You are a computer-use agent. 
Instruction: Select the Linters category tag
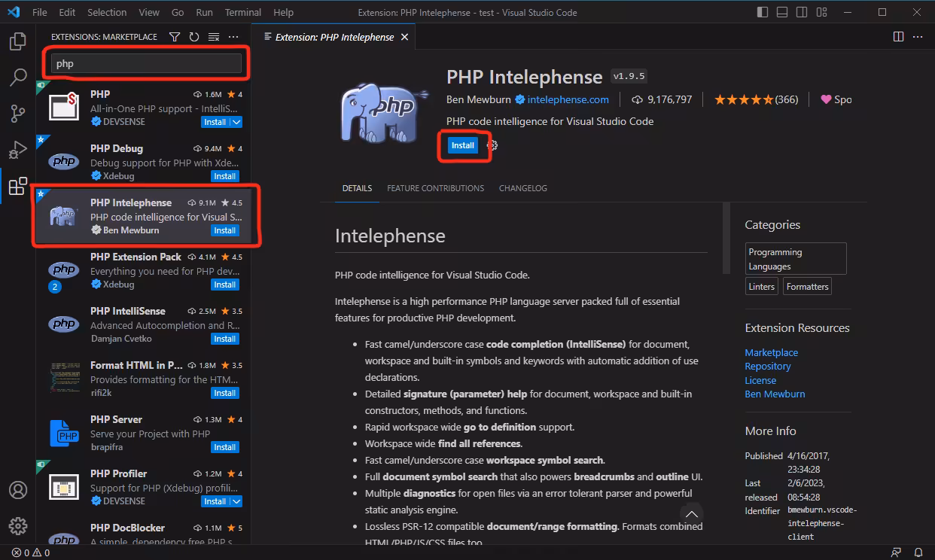(761, 286)
